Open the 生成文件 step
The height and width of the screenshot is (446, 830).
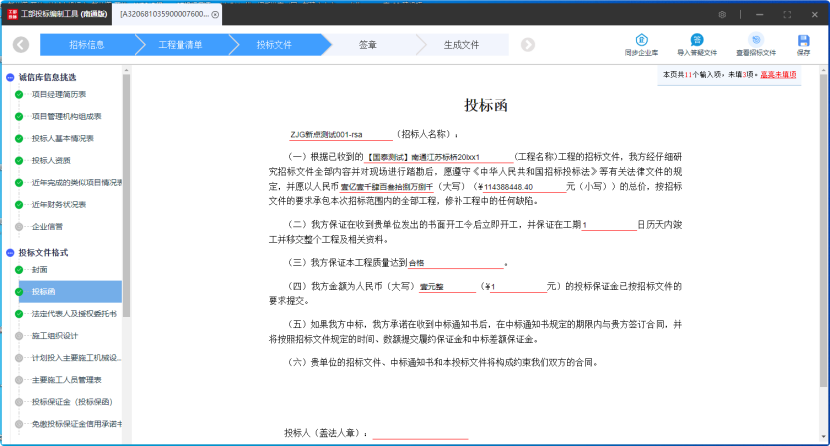461,45
